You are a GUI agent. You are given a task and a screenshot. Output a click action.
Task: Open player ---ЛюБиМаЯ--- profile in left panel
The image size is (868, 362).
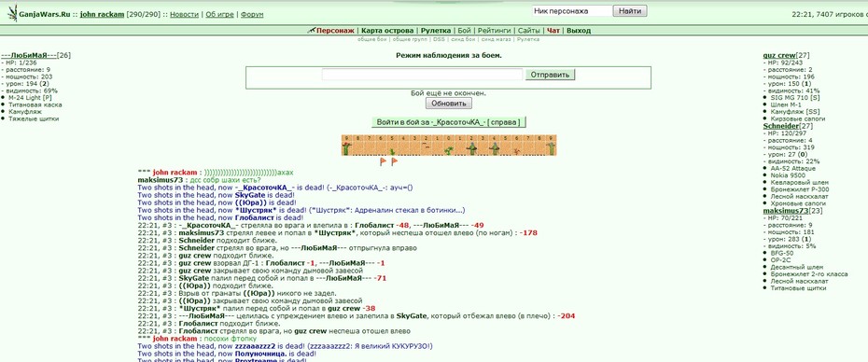[x=29, y=55]
